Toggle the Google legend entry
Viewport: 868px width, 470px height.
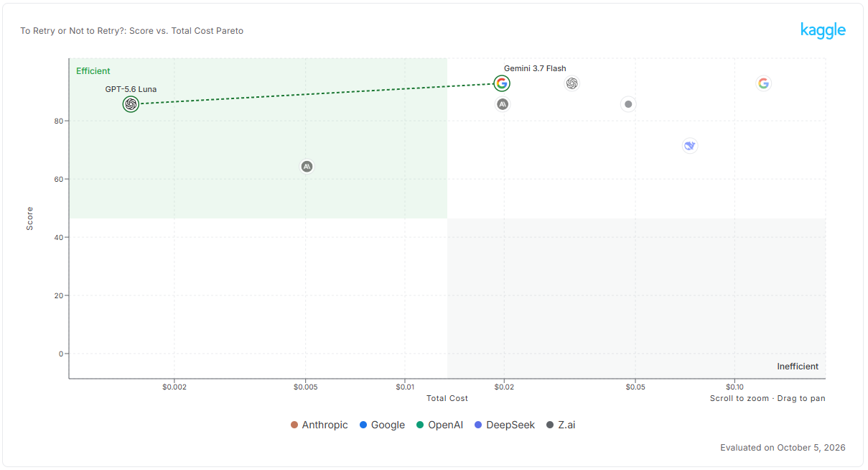coord(382,425)
